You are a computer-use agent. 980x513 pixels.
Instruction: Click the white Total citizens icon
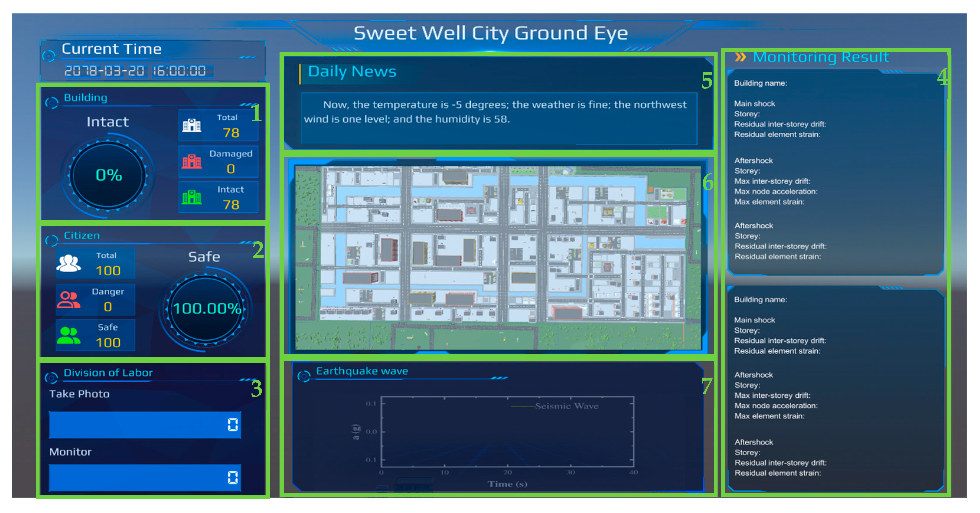click(x=68, y=263)
